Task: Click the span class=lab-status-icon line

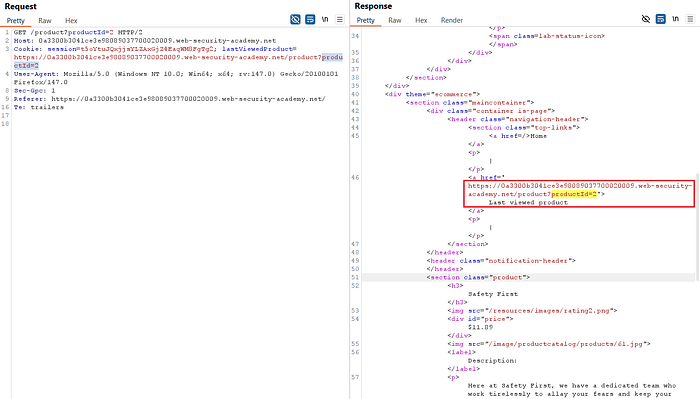Action: point(547,36)
